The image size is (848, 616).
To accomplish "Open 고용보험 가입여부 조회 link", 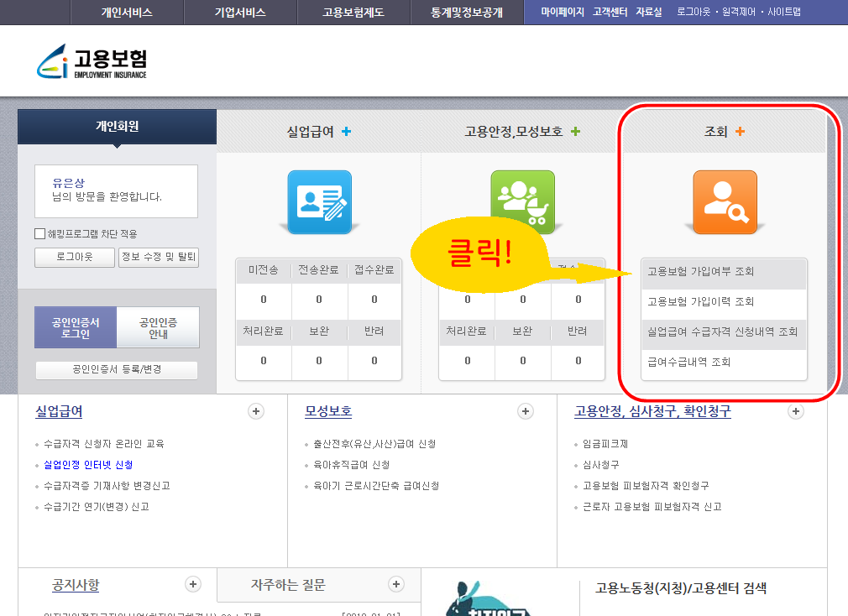I will pos(700,272).
